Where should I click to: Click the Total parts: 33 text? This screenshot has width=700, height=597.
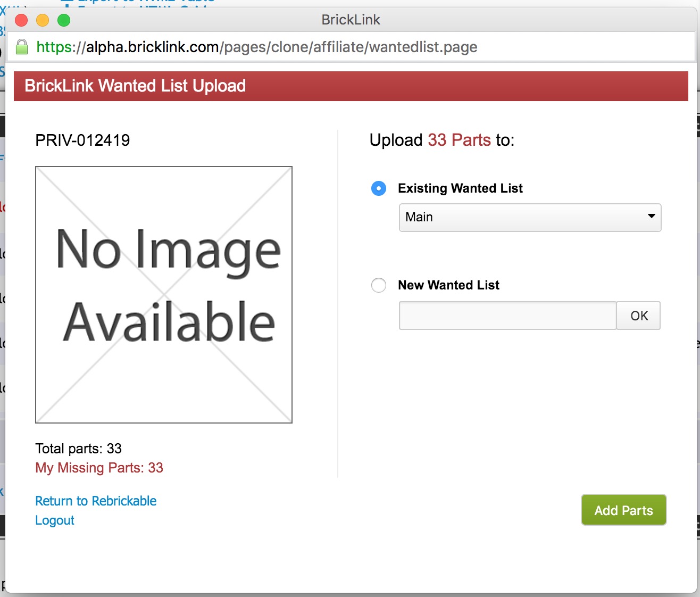click(x=78, y=449)
